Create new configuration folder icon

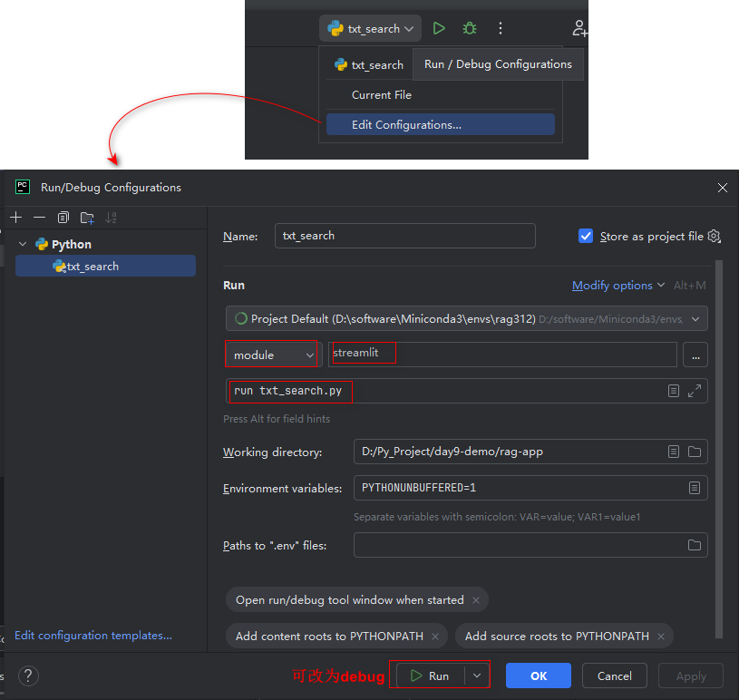(x=87, y=218)
